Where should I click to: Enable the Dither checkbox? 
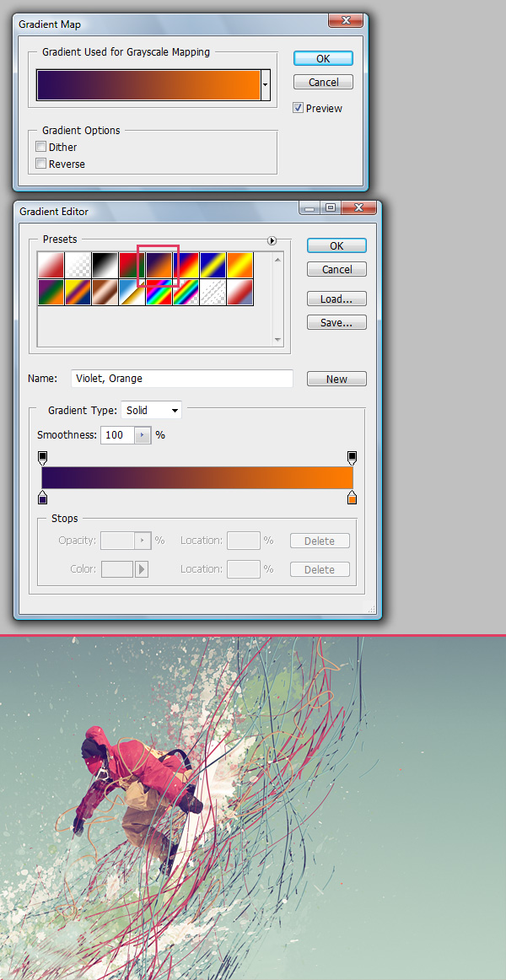pyautogui.click(x=41, y=147)
